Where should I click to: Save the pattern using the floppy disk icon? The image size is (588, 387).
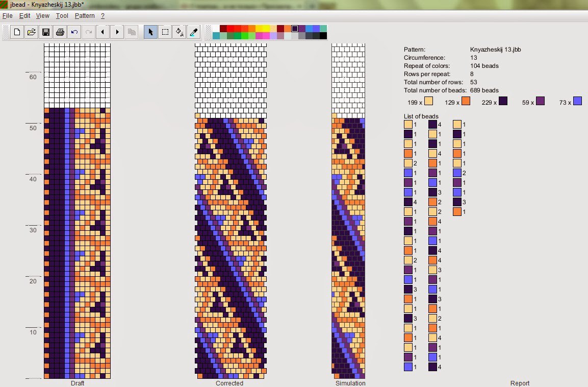[x=45, y=32]
